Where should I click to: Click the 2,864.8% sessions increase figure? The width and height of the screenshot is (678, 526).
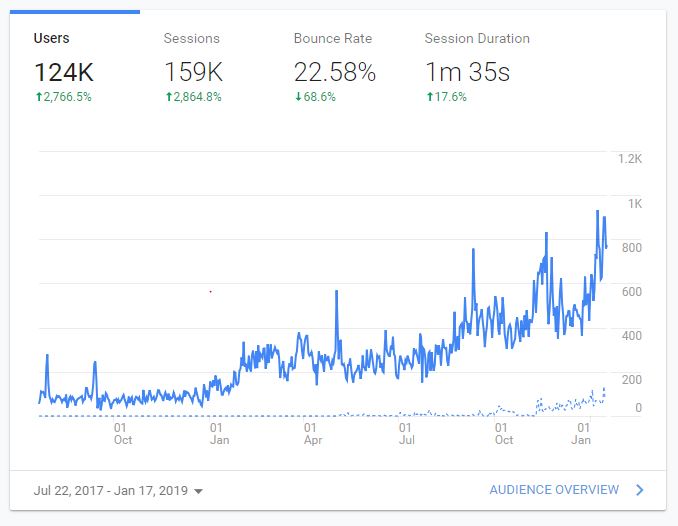tap(194, 96)
